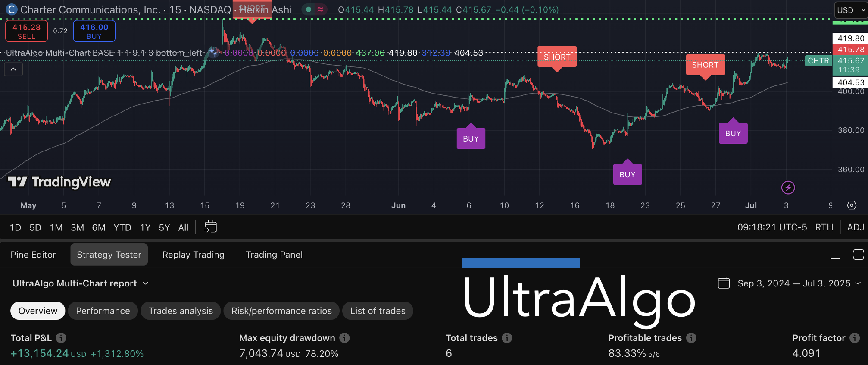Collapse the indicator legend chevron
This screenshot has width=868, height=365.
[x=13, y=69]
